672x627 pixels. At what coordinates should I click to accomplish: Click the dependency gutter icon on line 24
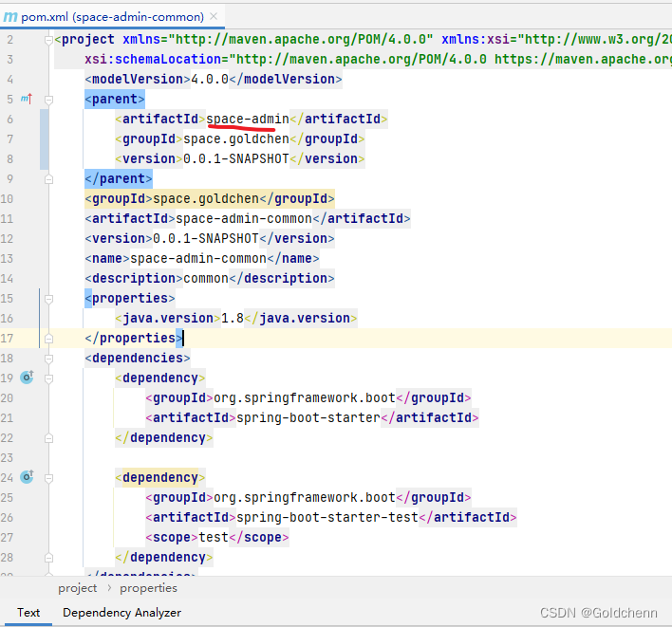point(27,477)
